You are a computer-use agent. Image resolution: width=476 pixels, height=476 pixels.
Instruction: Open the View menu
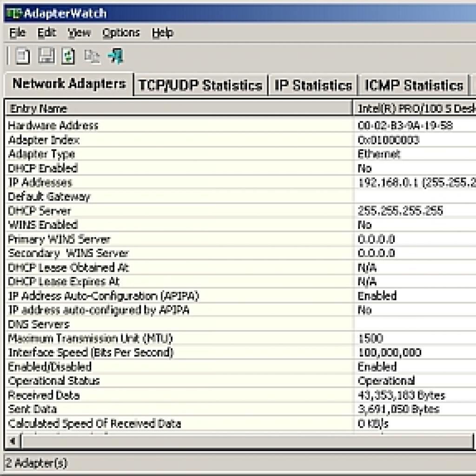(x=79, y=33)
